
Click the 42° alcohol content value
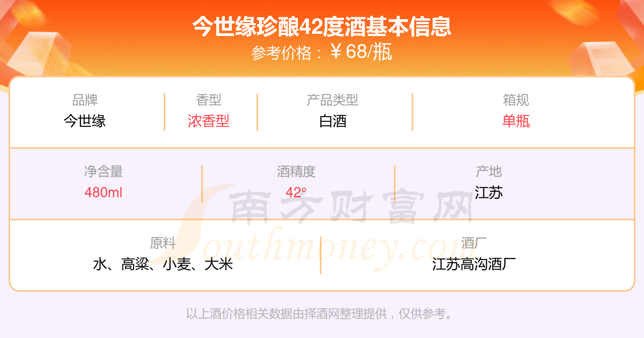296,192
